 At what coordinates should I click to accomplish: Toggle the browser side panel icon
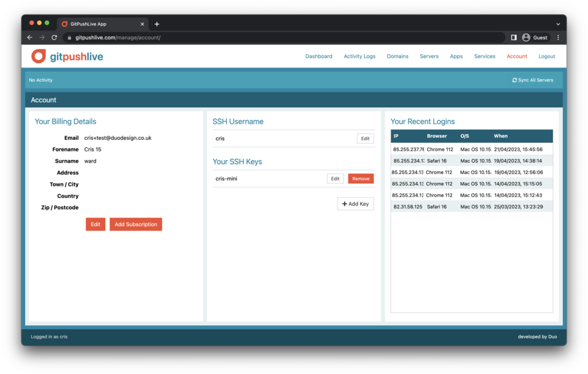tap(514, 37)
